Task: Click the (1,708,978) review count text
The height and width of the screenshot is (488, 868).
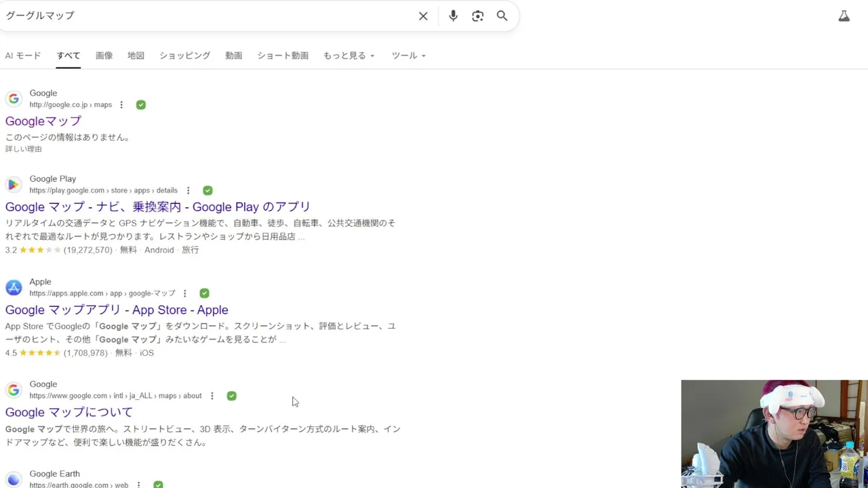Action: [85, 353]
